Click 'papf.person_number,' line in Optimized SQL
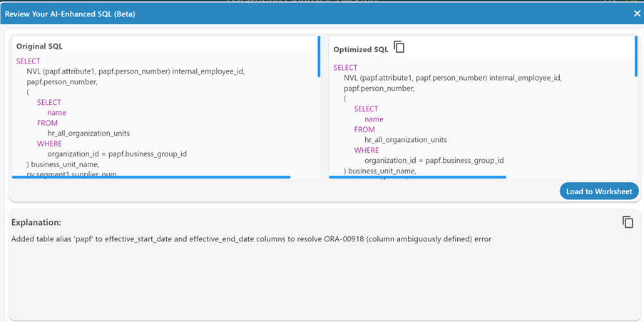The image size is (644, 322). tap(379, 88)
